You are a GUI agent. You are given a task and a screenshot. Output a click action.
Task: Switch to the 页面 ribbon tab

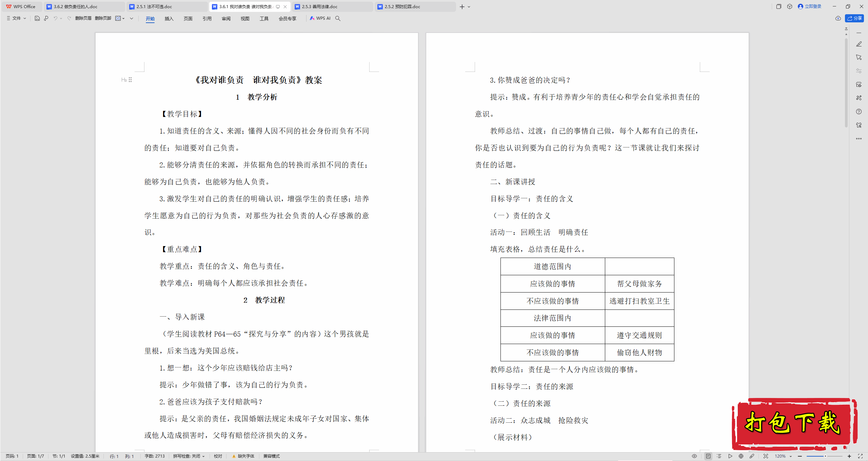[188, 19]
